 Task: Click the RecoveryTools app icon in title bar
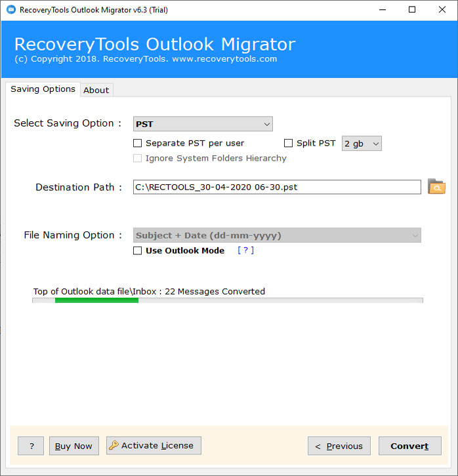(x=11, y=10)
